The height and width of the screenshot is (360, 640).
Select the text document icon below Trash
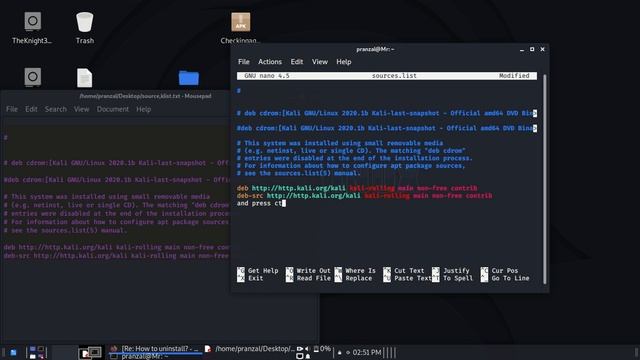pyautogui.click(x=84, y=78)
